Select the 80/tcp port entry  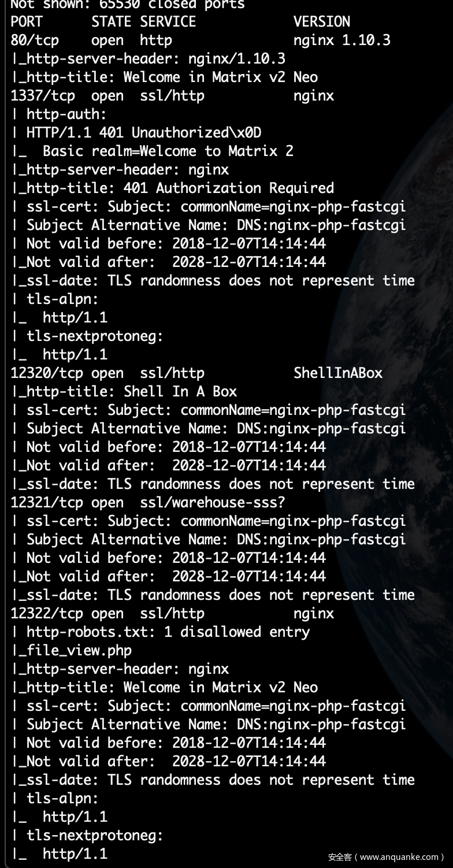[35, 40]
